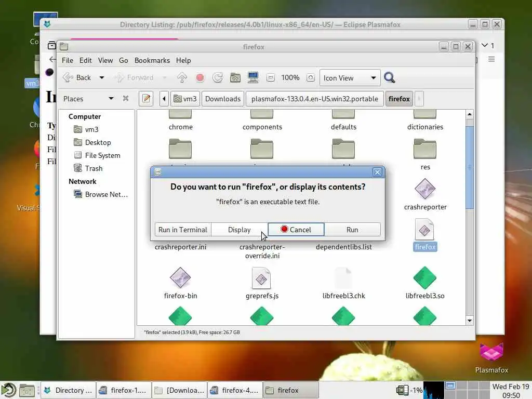Open the Plasmafox desktop shortcut
Screen dimensions: 532x399
tap(491, 357)
